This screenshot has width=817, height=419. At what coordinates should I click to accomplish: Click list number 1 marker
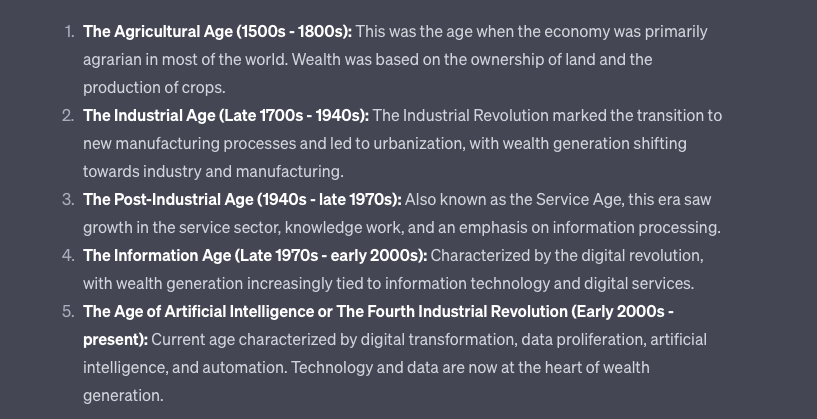69,32
